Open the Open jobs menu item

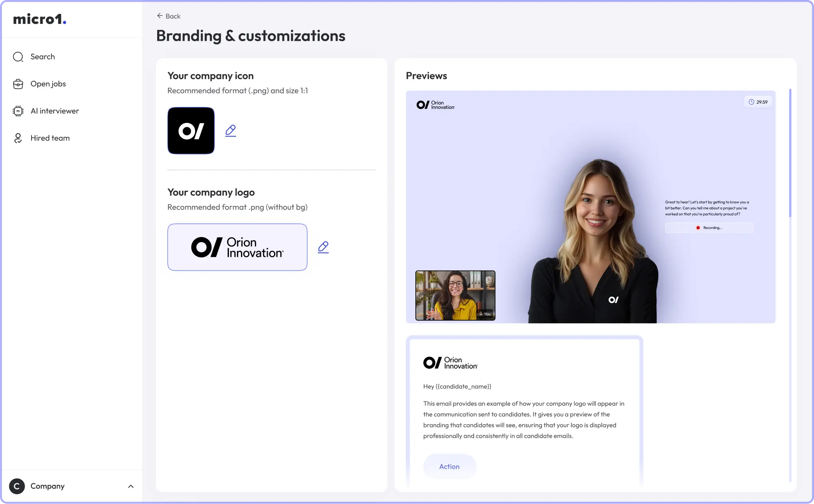pos(48,84)
